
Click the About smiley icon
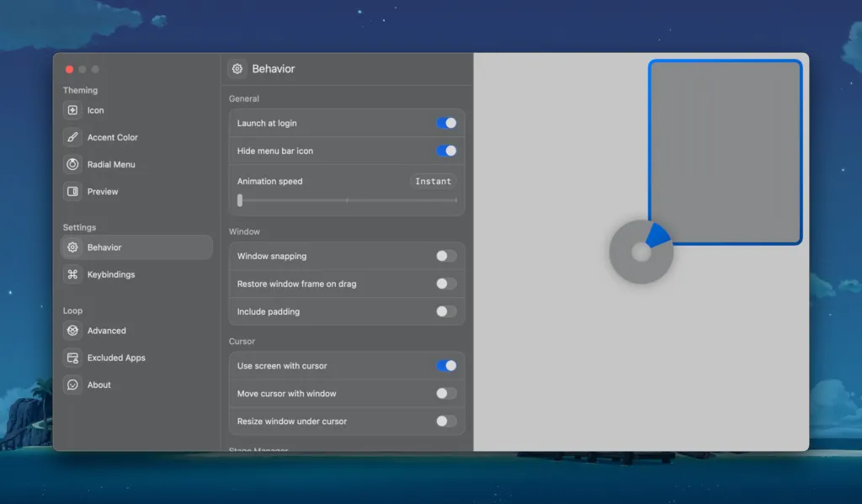click(x=72, y=385)
